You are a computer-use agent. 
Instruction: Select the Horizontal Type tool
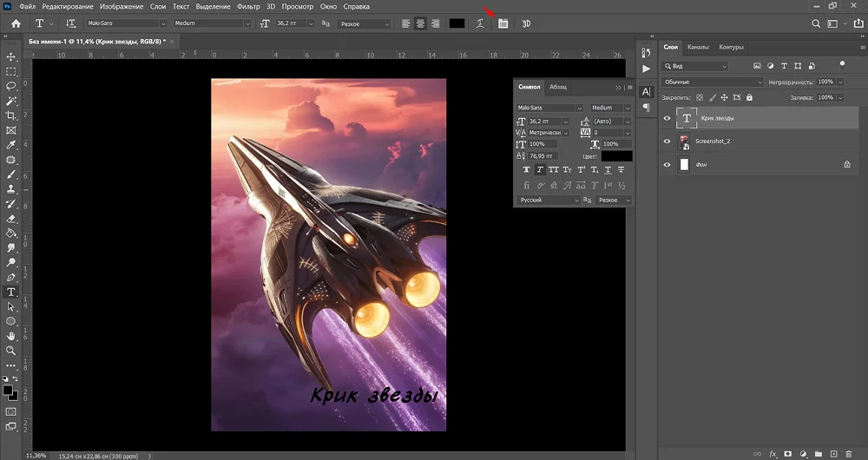11,292
